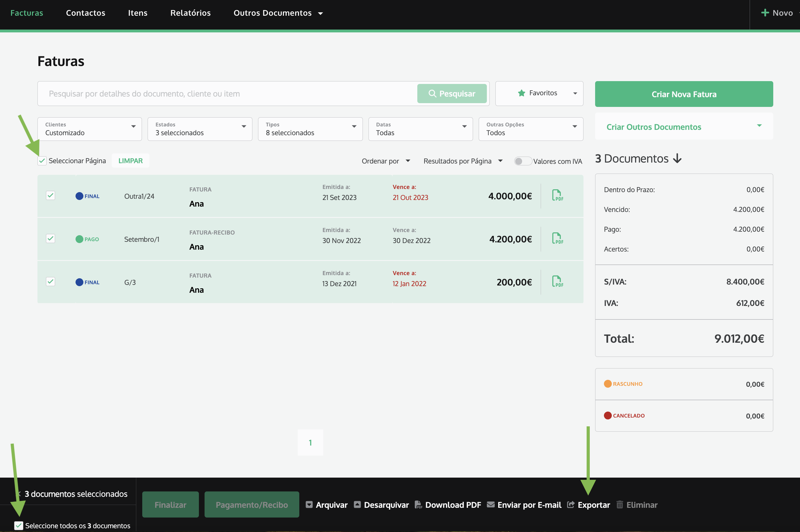
Task: Open PDF icon for Setembro/1 invoice
Action: 557,239
